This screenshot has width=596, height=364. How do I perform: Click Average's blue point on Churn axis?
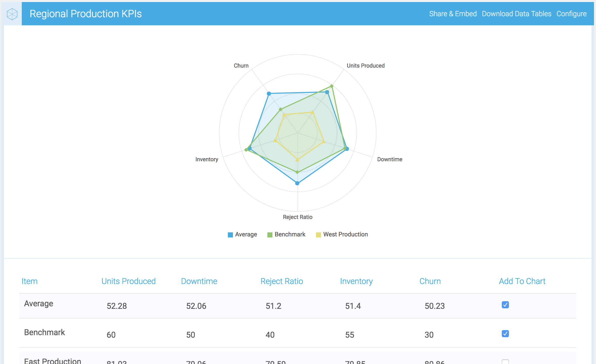click(x=269, y=94)
